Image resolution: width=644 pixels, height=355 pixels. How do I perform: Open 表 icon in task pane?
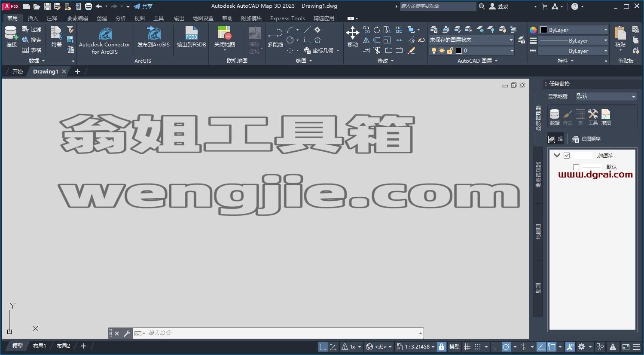(x=580, y=117)
